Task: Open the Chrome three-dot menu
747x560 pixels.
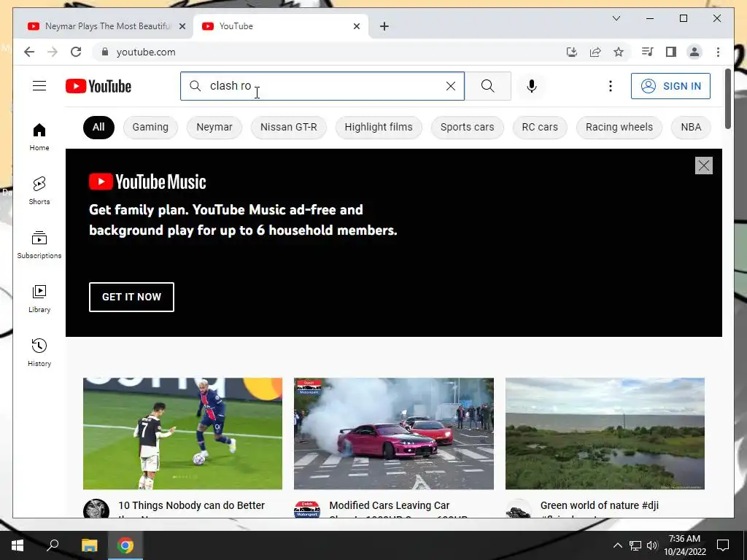Action: (x=718, y=52)
